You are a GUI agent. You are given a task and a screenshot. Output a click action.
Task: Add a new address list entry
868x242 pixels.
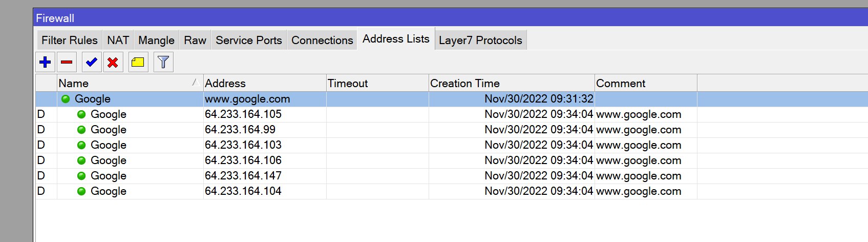pyautogui.click(x=45, y=63)
